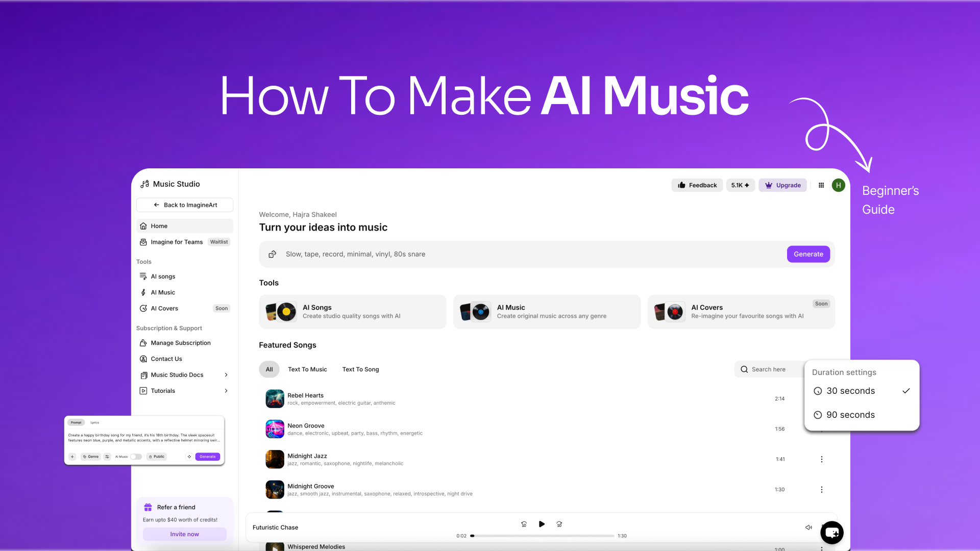Select the Lyrics tab in inset panel
This screenshot has height=551, width=980.
[95, 422]
